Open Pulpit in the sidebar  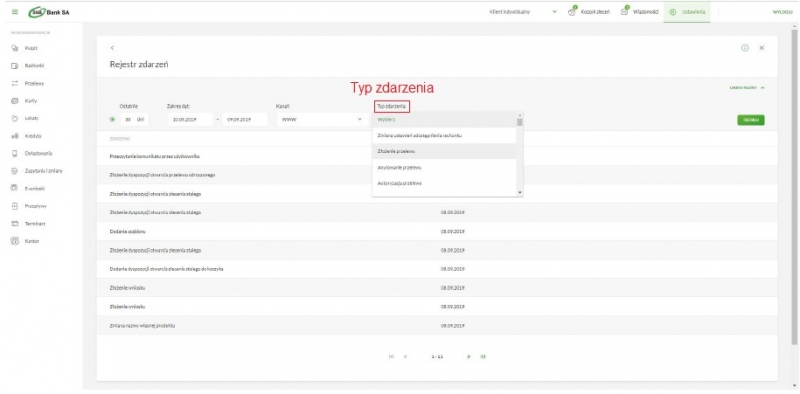pos(31,48)
